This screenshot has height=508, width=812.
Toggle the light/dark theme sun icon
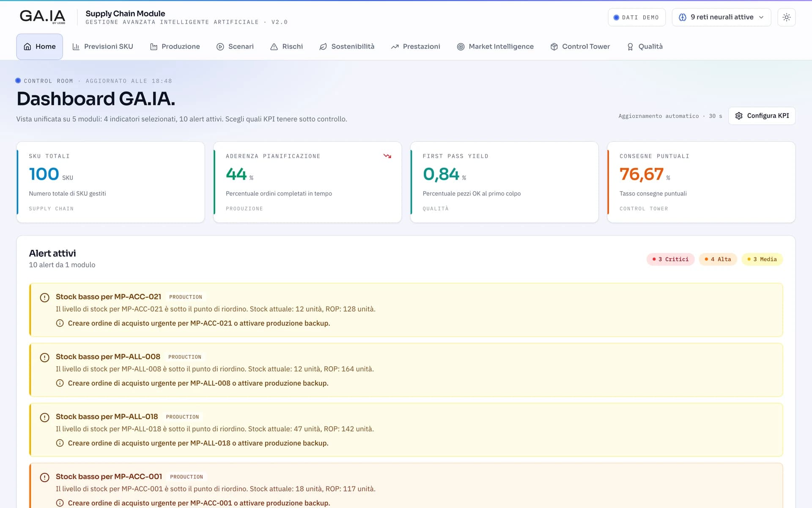click(786, 17)
